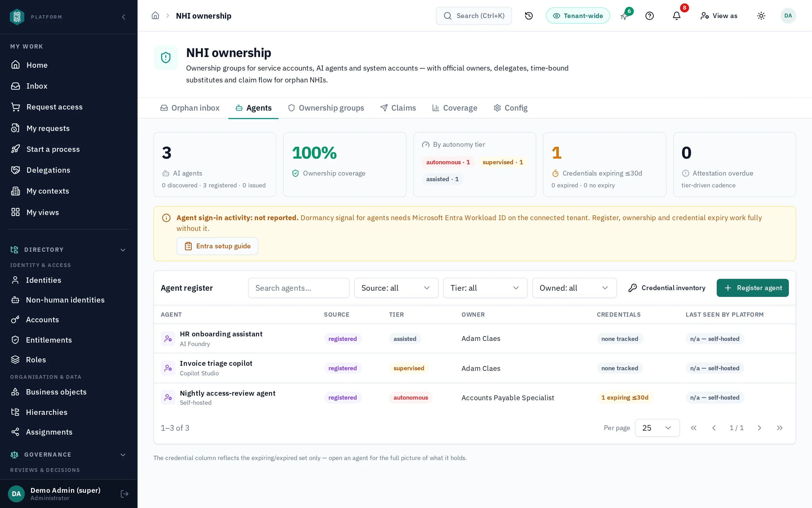
Task: Open Request access in sidebar
Action: click(69, 107)
